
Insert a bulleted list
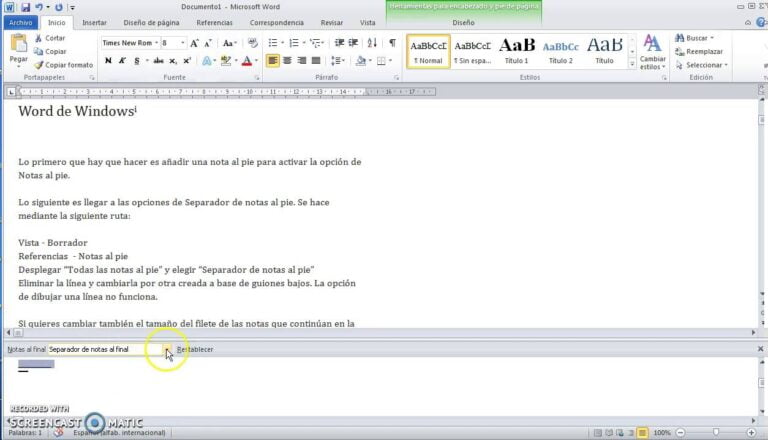[x=273, y=43]
